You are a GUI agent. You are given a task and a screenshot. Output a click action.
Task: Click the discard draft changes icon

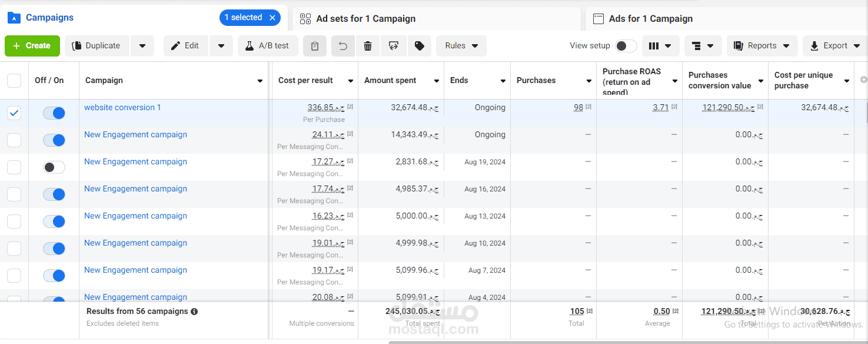[394, 46]
